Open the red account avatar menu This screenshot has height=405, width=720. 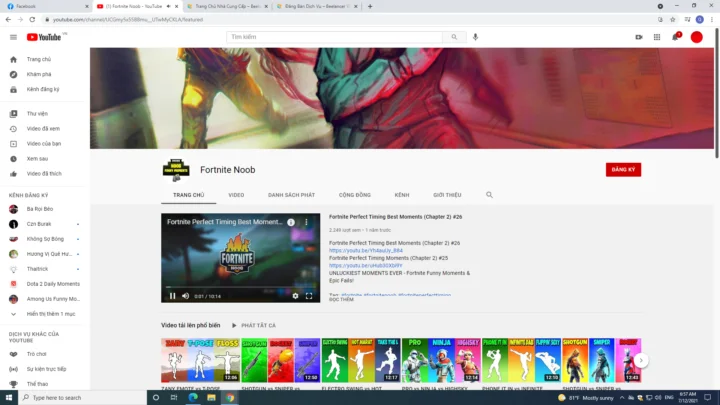[697, 37]
